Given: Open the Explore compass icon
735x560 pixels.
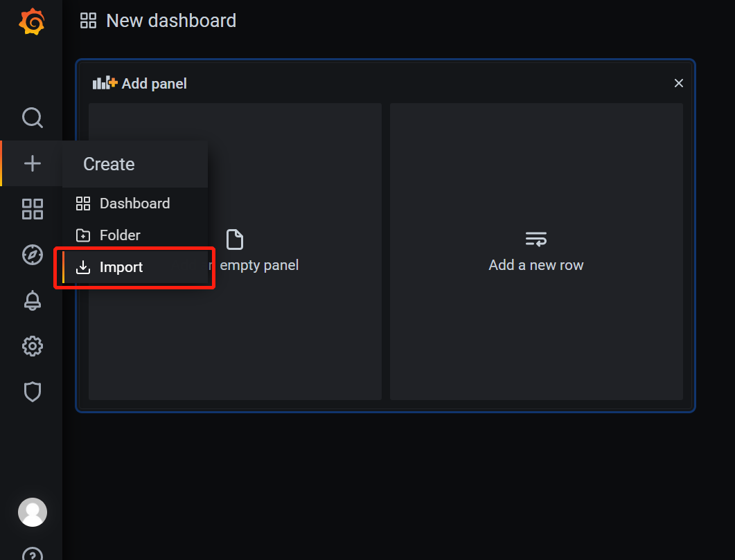Looking at the screenshot, I should [33, 255].
